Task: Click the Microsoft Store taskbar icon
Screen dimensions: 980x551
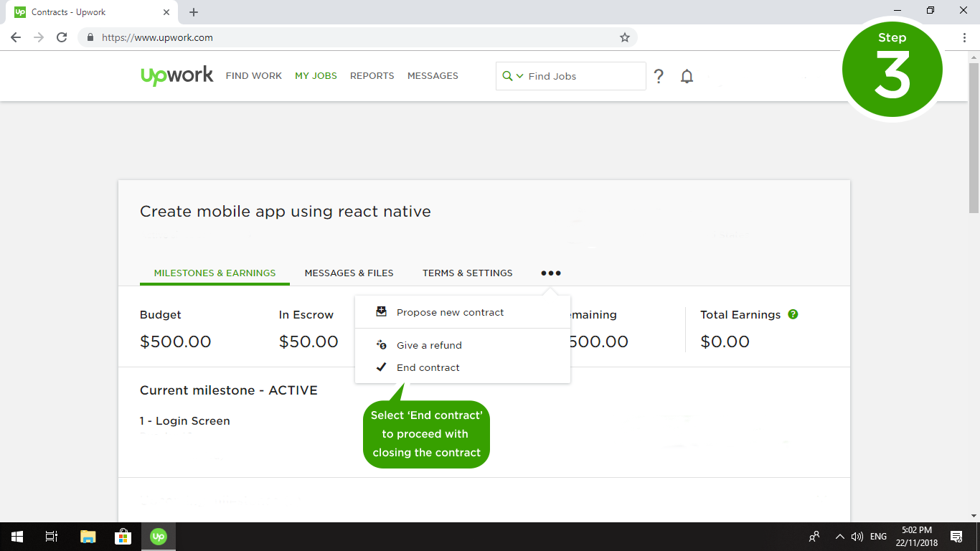Action: 123,536
